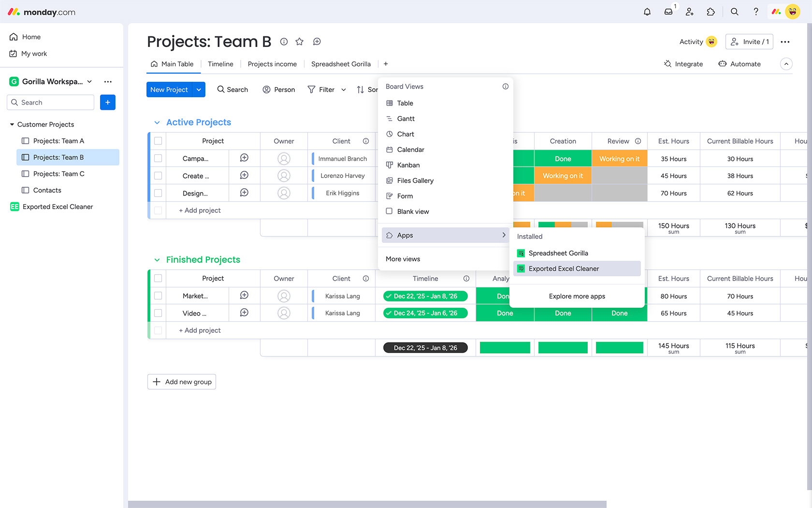Choose Kanban from Board Views

click(408, 165)
